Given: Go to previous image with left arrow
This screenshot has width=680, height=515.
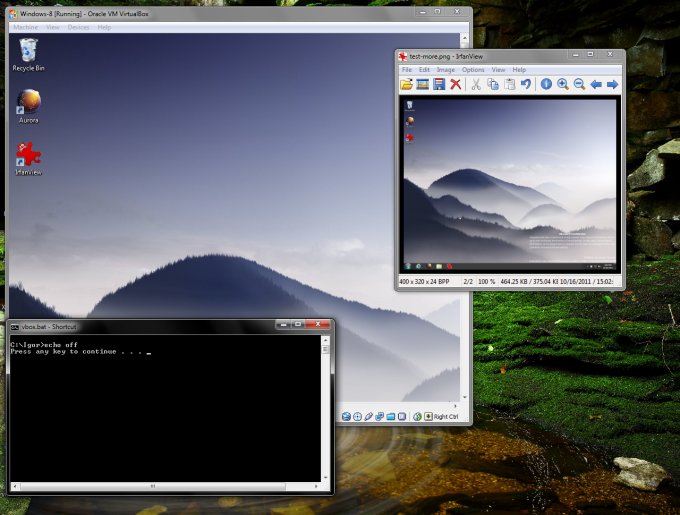Looking at the screenshot, I should pyautogui.click(x=596, y=84).
